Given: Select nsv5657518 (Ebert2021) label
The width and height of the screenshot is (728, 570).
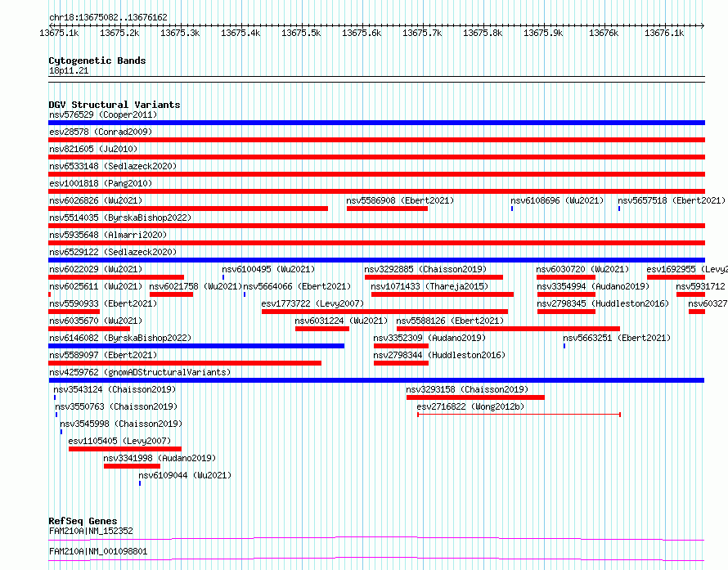Looking at the screenshot, I should (x=672, y=200).
